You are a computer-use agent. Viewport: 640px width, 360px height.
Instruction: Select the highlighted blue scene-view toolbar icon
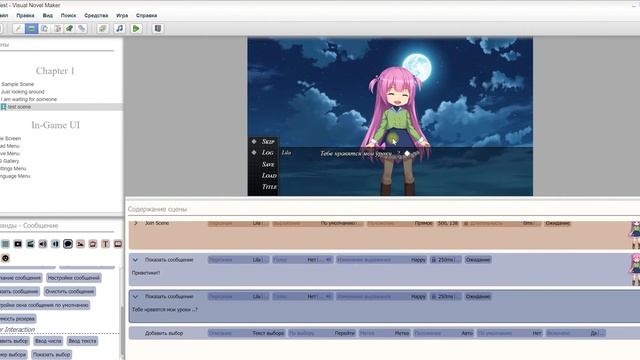[31, 29]
